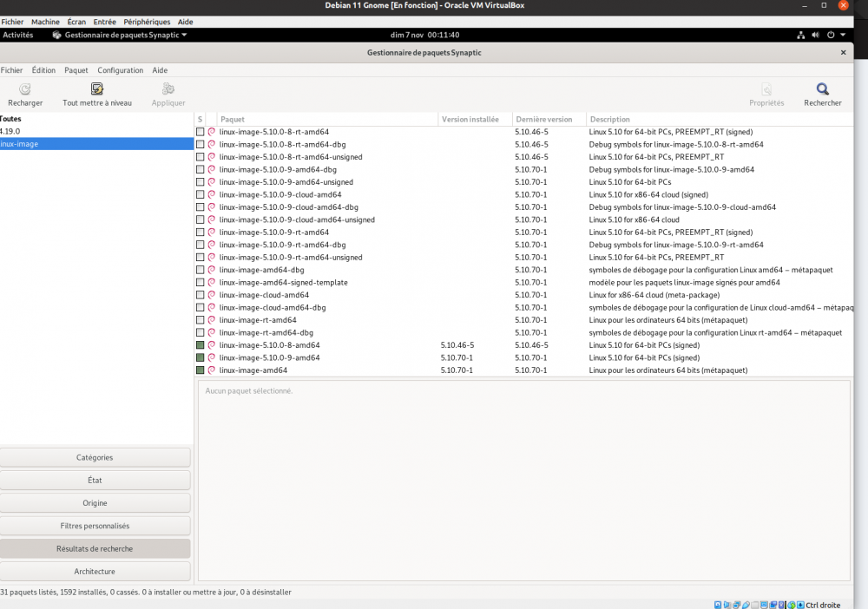868x609 pixels.
Task: Click the Debian icon beside linux-image-rt-amd64
Action: pyautogui.click(x=211, y=320)
